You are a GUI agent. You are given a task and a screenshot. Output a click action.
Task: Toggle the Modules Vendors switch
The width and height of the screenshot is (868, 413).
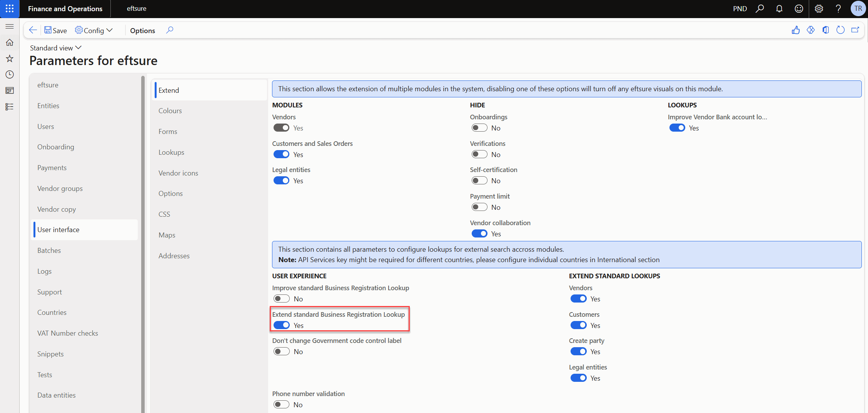(281, 128)
